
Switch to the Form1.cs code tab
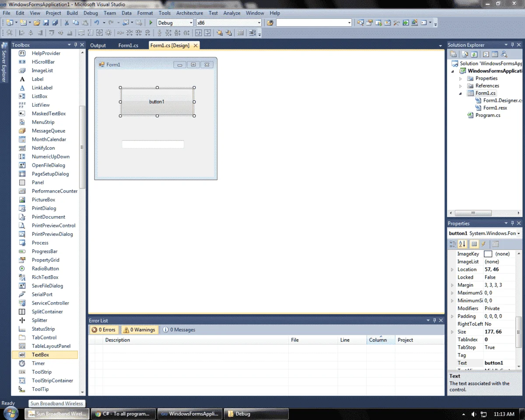coord(128,45)
